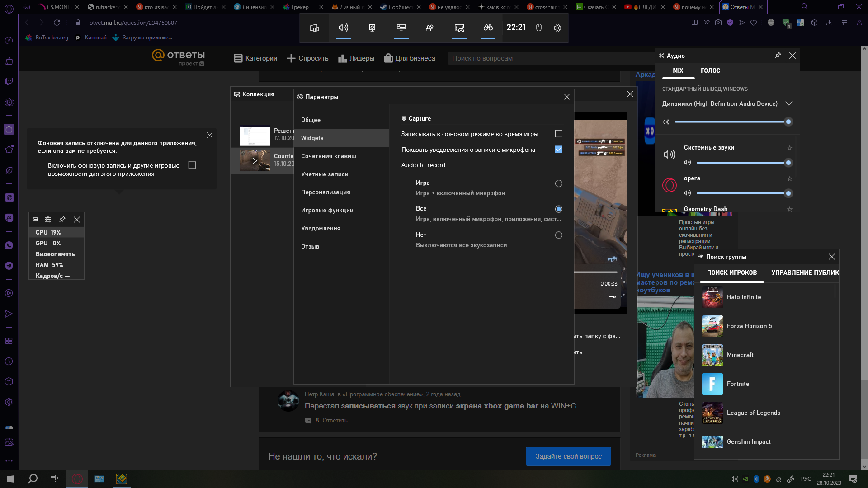Select League of Legends in group search
This screenshot has height=488, width=868.
pos(767,413)
